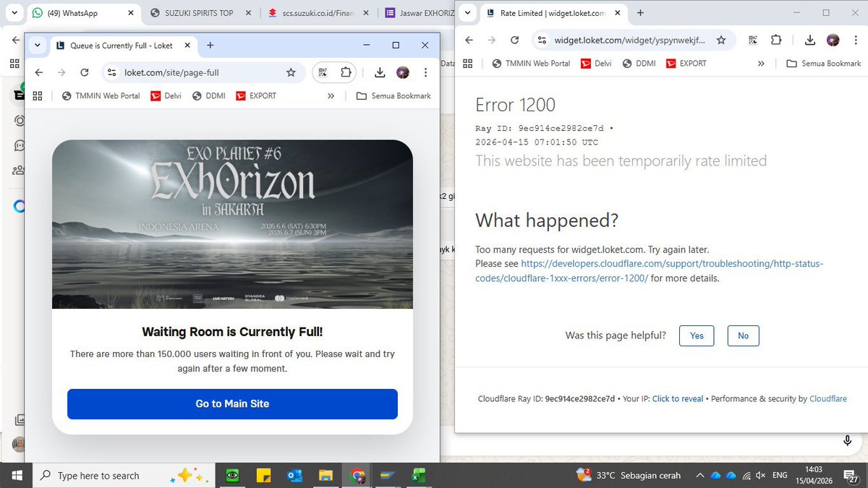Reload the Rate Limited widget.loket.com window
Viewport: 868px width, 488px height.
click(x=514, y=40)
